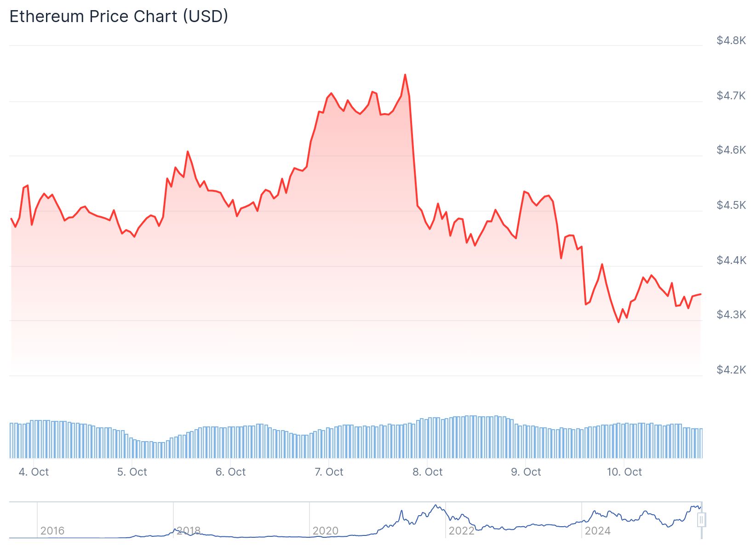Click the 2024 label in the navigator
756x552 pixels.
597,531
